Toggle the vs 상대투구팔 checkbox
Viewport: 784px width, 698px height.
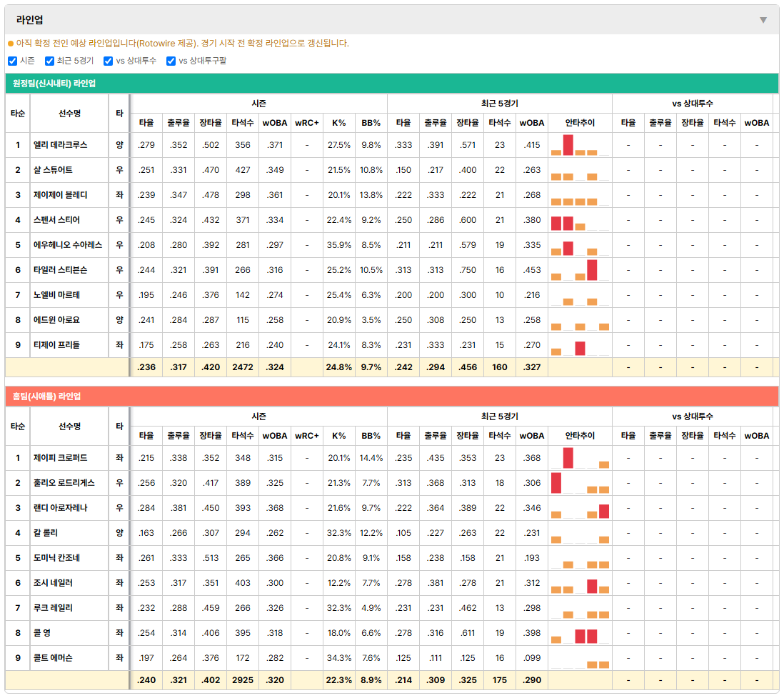tap(171, 61)
